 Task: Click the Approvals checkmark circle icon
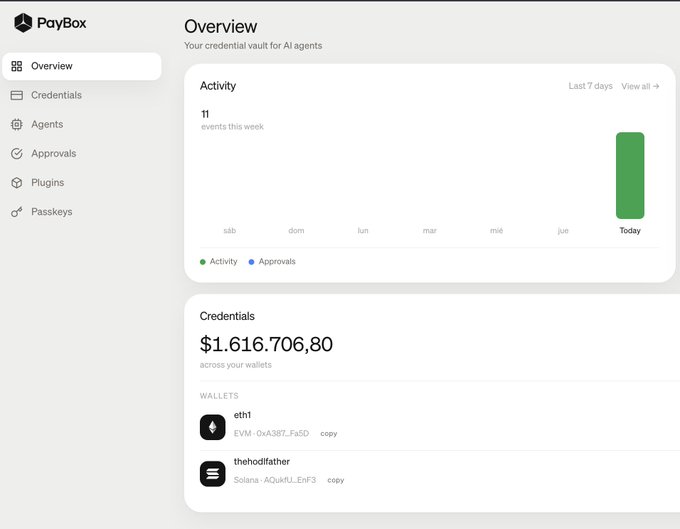click(16, 153)
